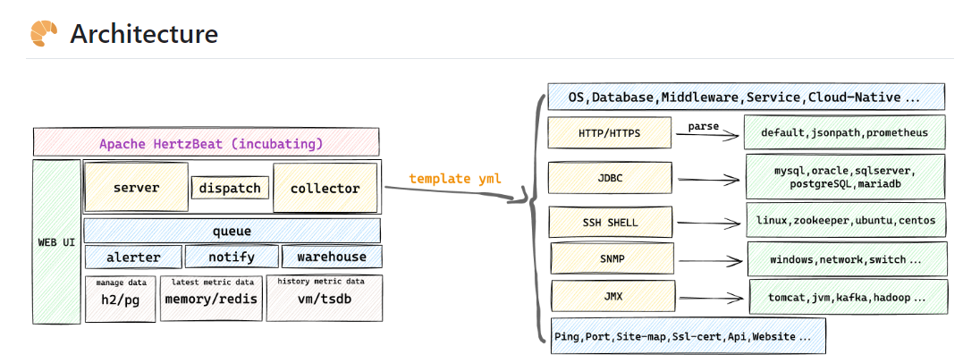Click the JMX protocol box
Screen dimensions: 980x363
613,296
